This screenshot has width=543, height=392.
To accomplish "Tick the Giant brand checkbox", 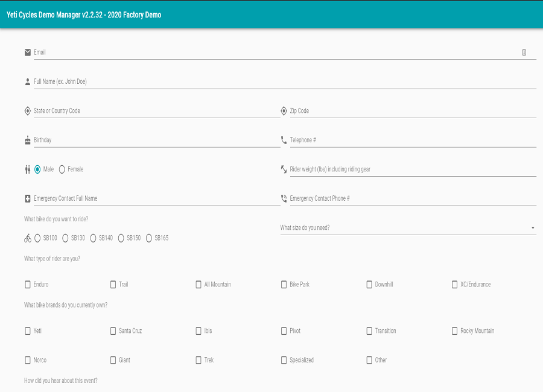I will (113, 360).
